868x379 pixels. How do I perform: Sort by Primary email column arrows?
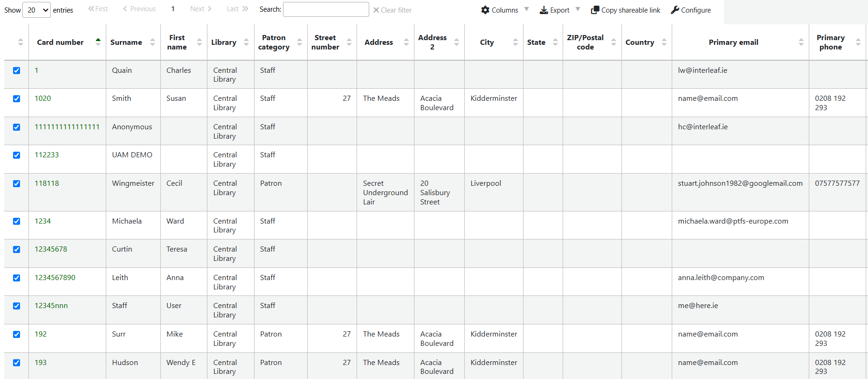click(x=801, y=42)
